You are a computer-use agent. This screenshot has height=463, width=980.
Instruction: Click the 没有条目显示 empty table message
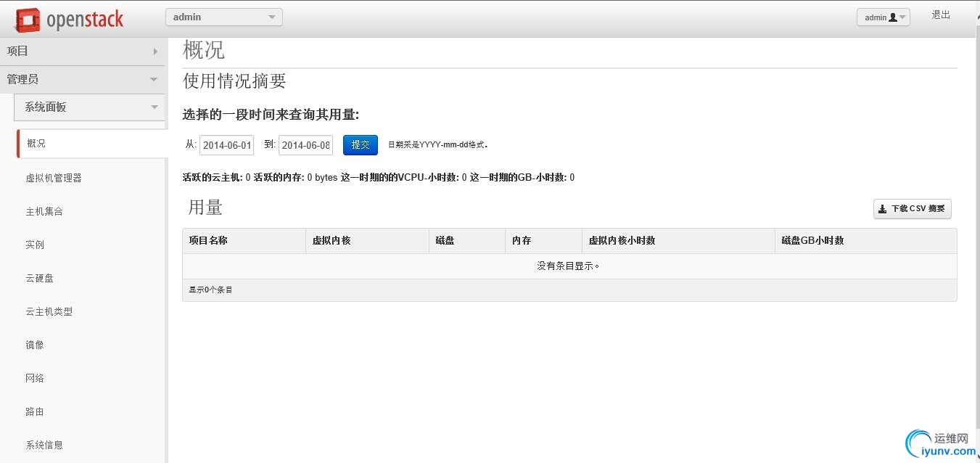(569, 266)
